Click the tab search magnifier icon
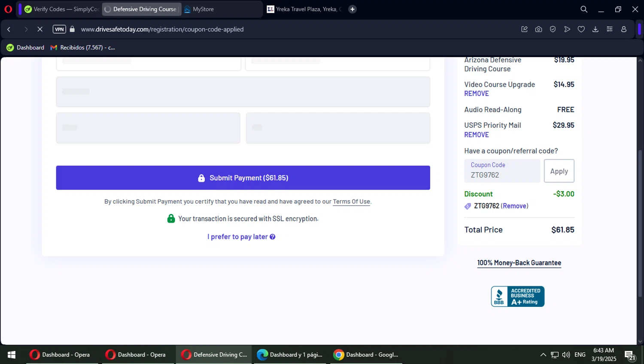 click(584, 9)
